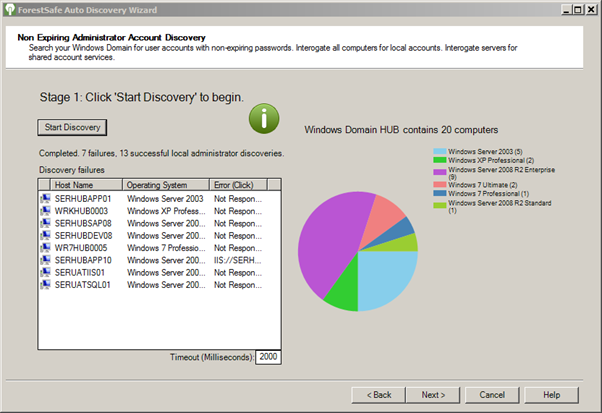Click Windows Server 2008 R2 Enterprise purple swatch
Screen dimensions: 602x413
pyautogui.click(x=440, y=172)
